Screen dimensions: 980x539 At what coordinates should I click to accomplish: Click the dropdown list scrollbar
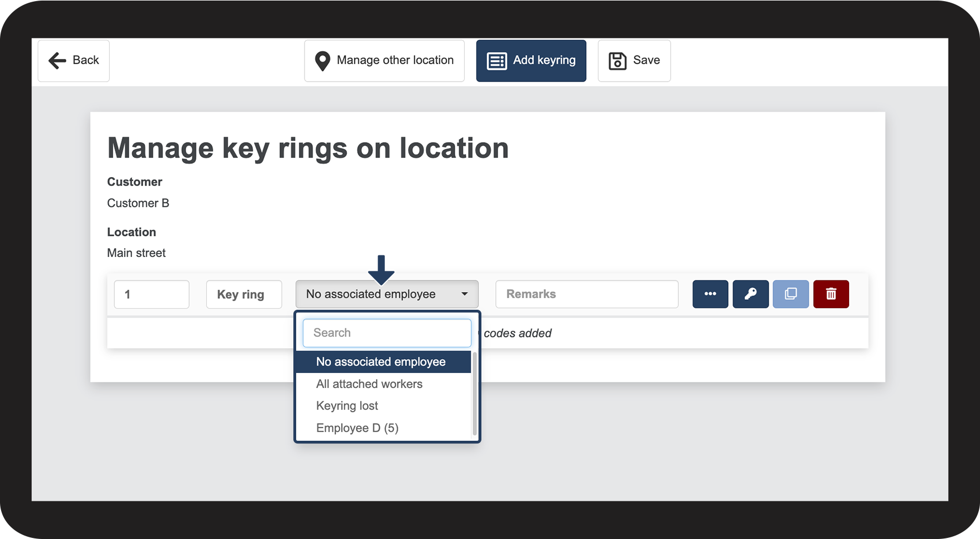point(475,394)
